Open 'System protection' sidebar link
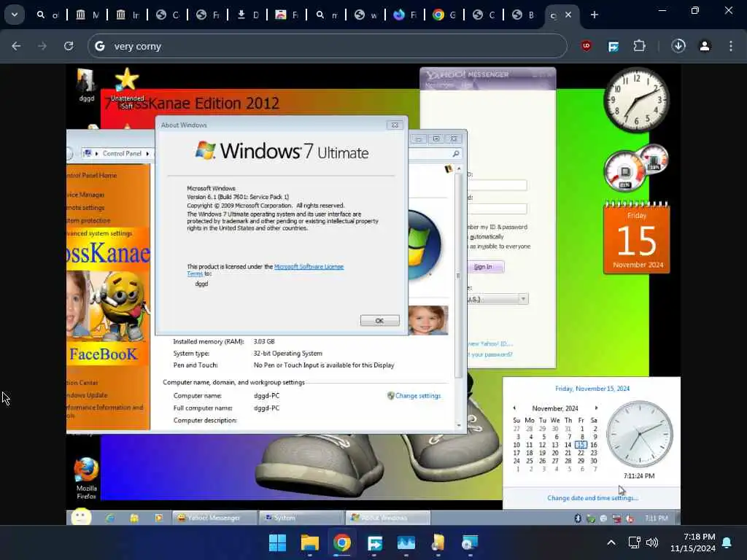This screenshot has width=747, height=560. [88, 220]
